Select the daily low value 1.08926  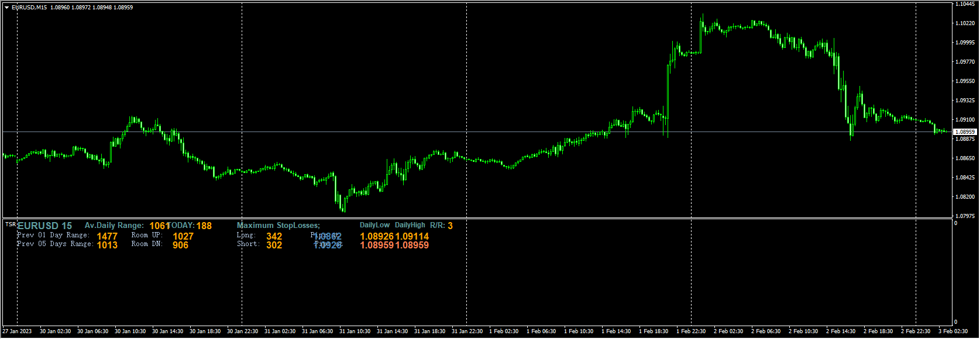pos(377,237)
